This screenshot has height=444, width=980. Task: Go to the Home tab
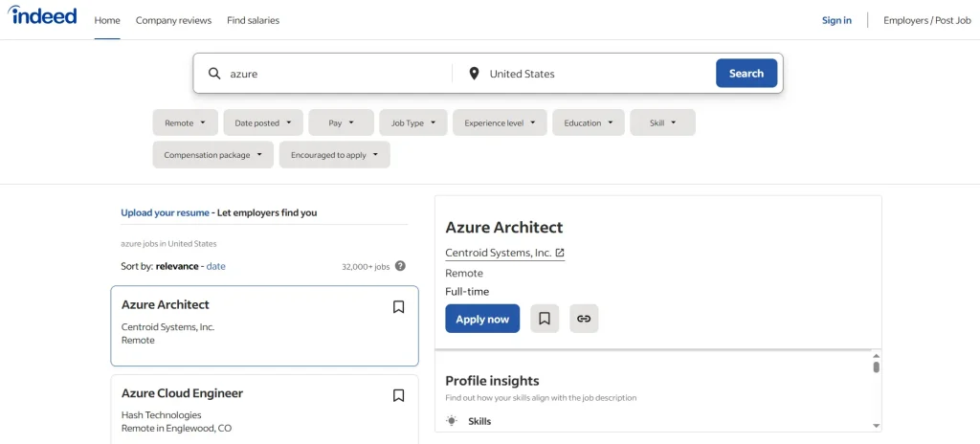[107, 20]
